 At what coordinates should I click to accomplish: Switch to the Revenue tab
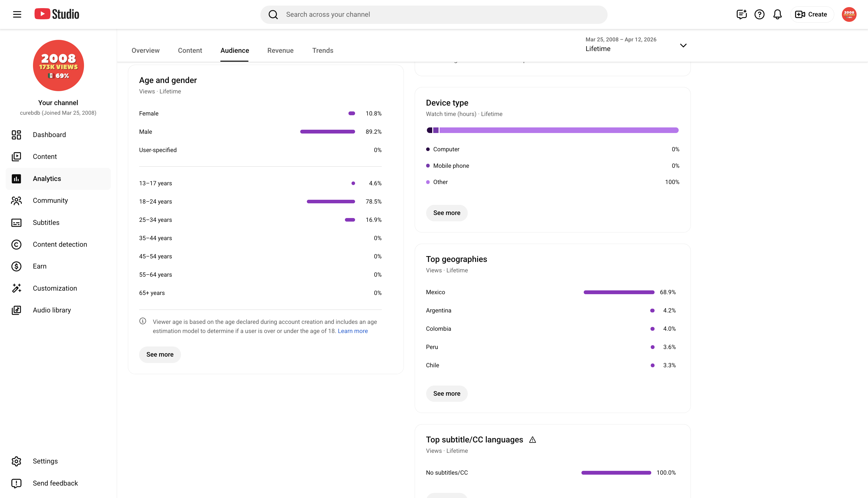[x=280, y=51]
